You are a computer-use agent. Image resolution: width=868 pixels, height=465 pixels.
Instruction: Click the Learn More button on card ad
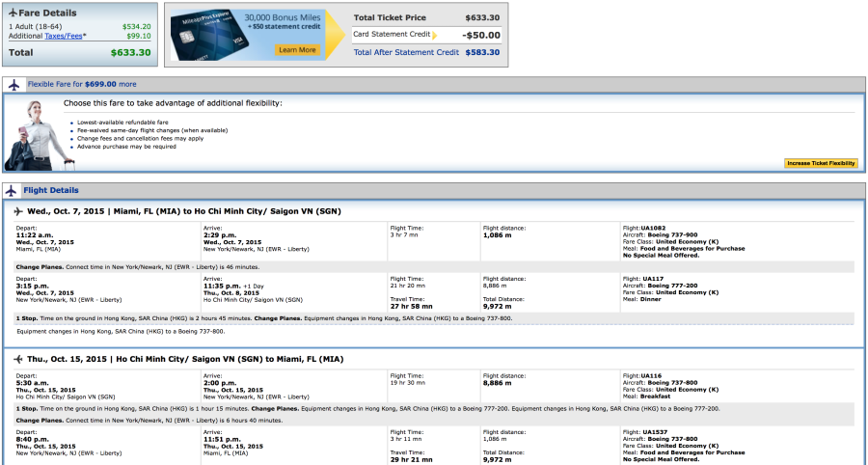297,50
